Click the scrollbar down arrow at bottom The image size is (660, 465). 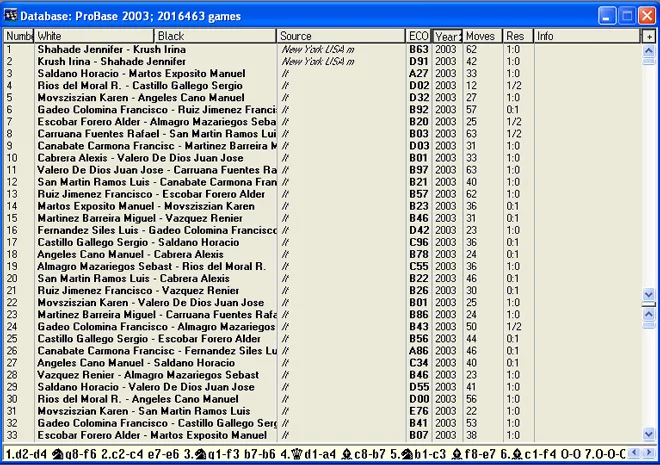[x=648, y=434]
